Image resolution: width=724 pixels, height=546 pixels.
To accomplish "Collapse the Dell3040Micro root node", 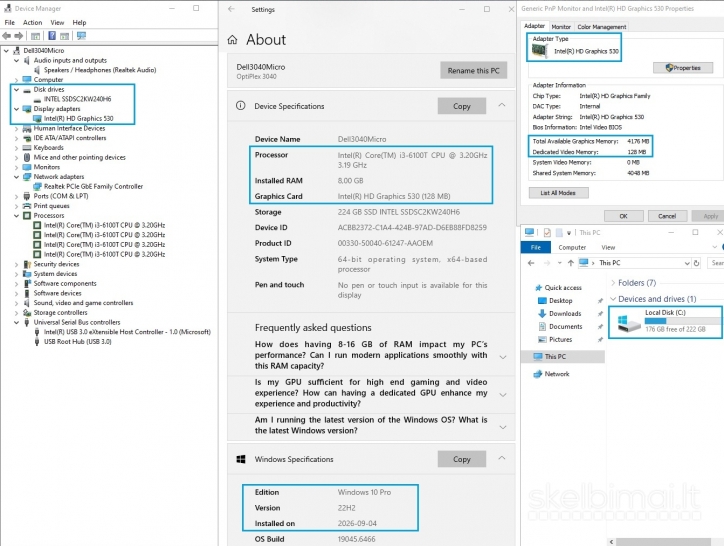I will pyautogui.click(x=6, y=50).
